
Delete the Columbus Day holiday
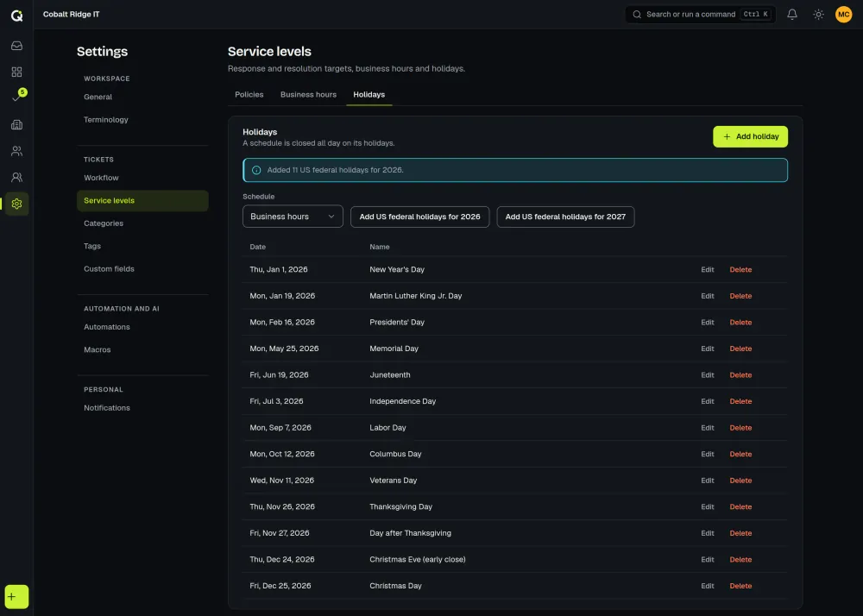[x=740, y=455]
